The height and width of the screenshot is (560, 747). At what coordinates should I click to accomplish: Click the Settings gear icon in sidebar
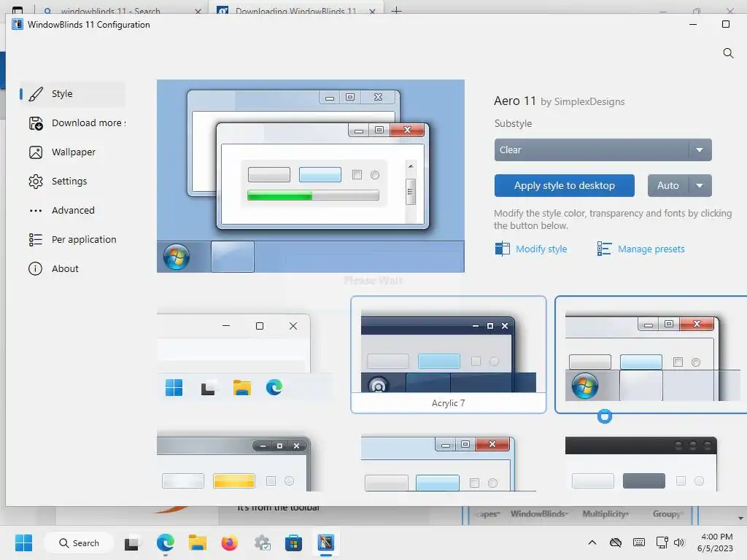(36, 182)
